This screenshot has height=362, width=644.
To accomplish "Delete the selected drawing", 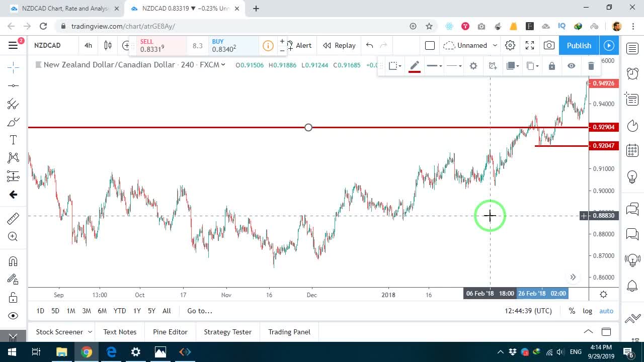I will click(x=591, y=66).
